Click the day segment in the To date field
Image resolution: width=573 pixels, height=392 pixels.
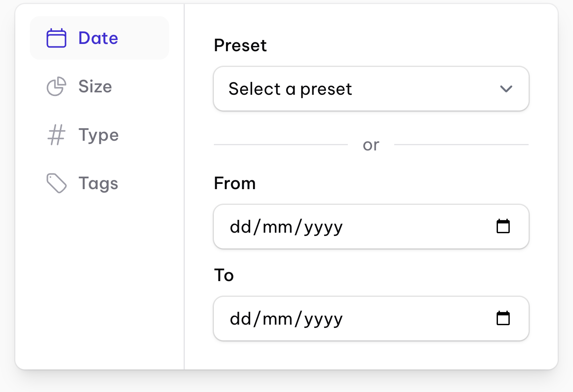point(240,319)
